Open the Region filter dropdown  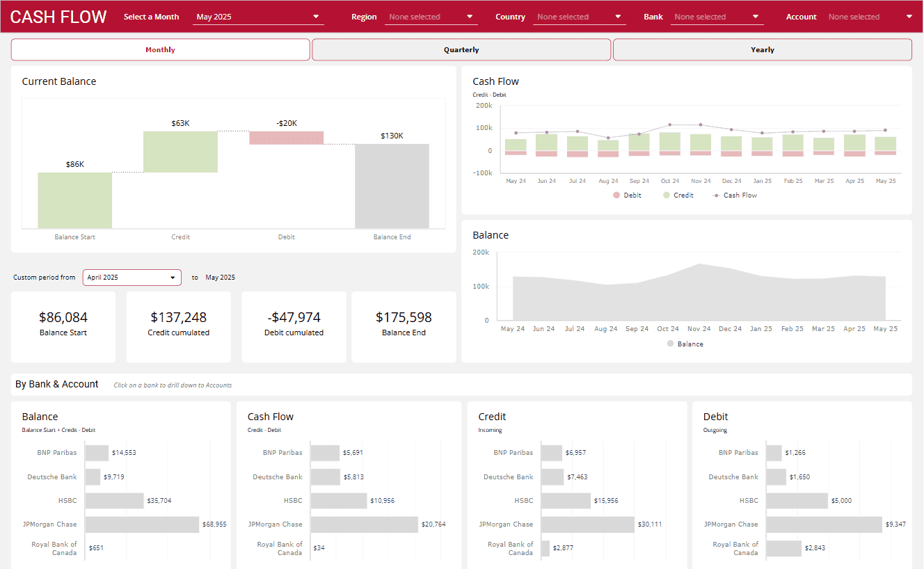coord(431,16)
